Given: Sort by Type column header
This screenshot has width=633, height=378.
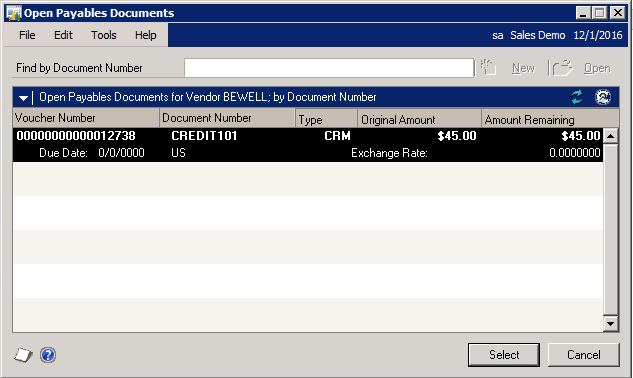Looking at the screenshot, I should click(326, 118).
